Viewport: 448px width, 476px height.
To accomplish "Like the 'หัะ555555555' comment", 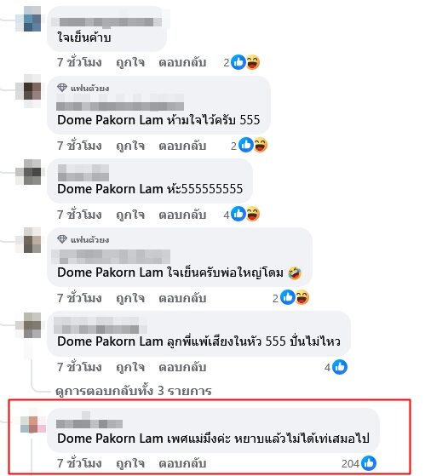I will click(x=130, y=215).
